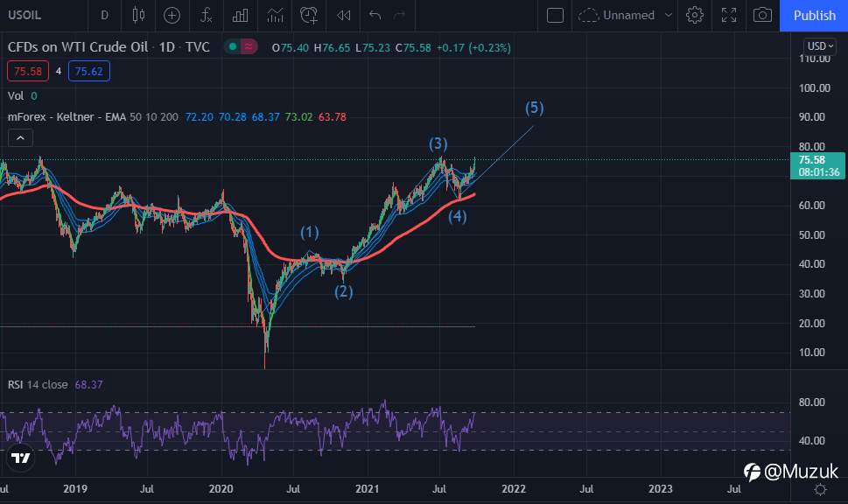Start bar replay with the rewind icon

343,15
